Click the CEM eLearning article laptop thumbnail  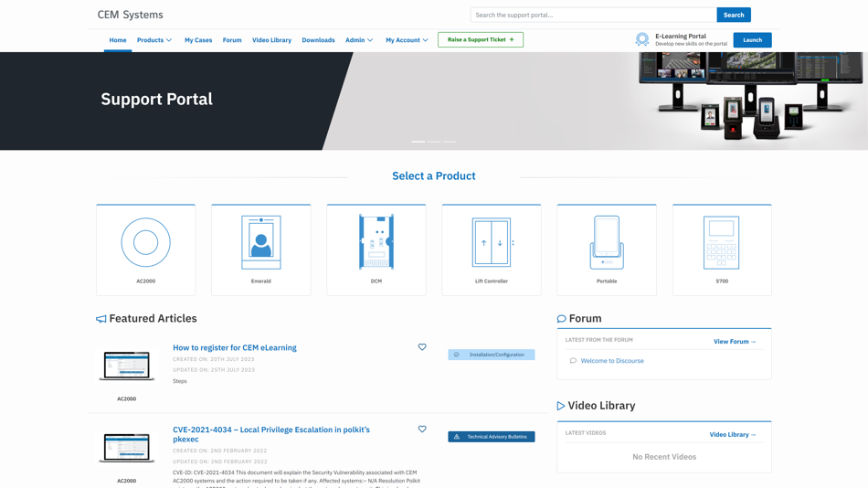tap(126, 366)
